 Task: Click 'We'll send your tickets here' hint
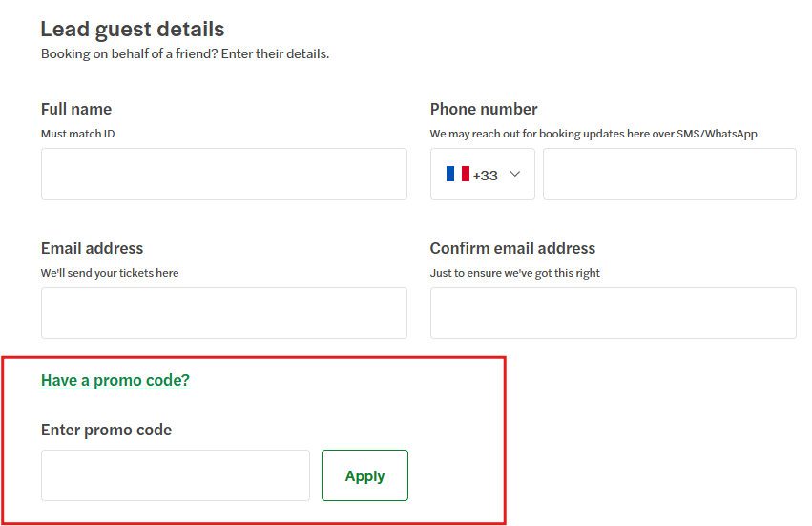tap(110, 273)
